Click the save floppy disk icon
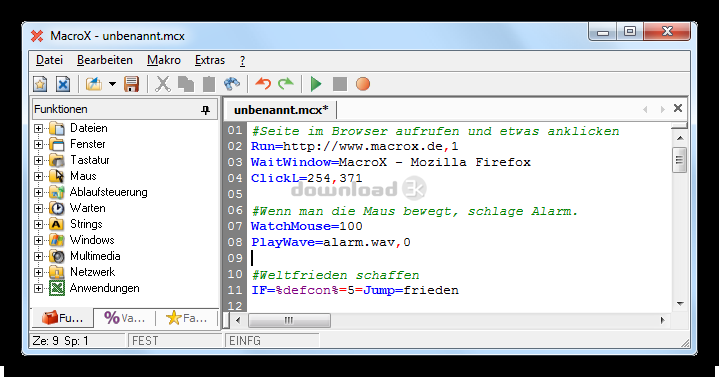 (132, 84)
